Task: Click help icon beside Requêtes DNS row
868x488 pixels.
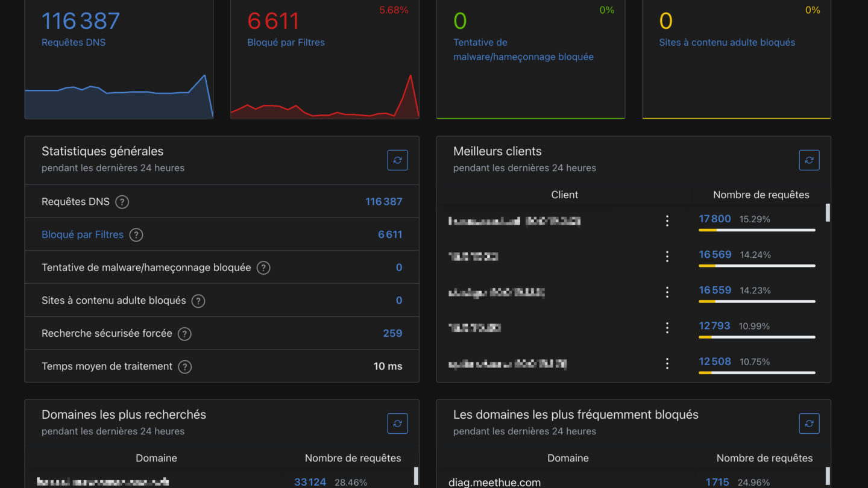Action: pyautogui.click(x=122, y=202)
